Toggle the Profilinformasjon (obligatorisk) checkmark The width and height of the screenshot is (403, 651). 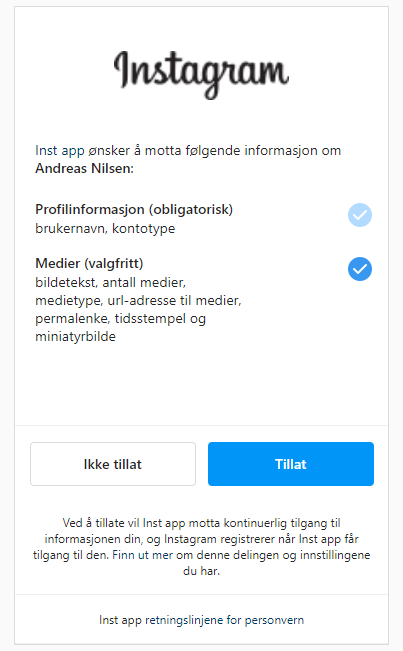(x=359, y=215)
